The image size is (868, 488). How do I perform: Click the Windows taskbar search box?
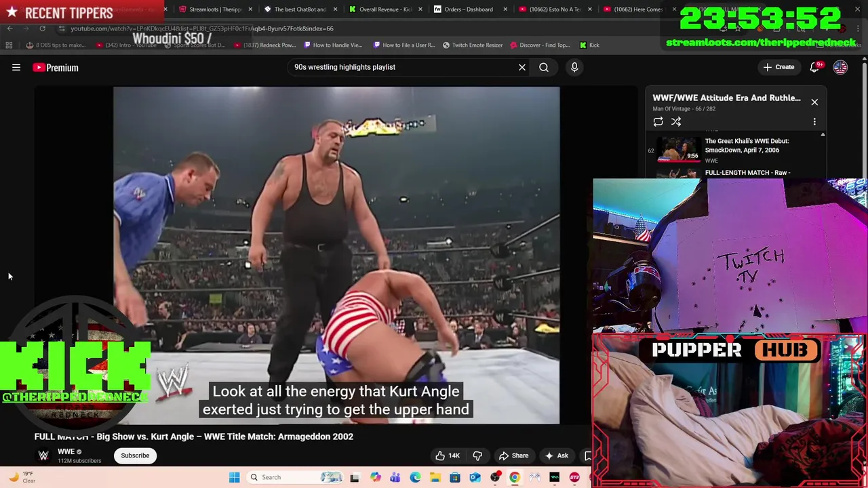pyautogui.click(x=296, y=477)
